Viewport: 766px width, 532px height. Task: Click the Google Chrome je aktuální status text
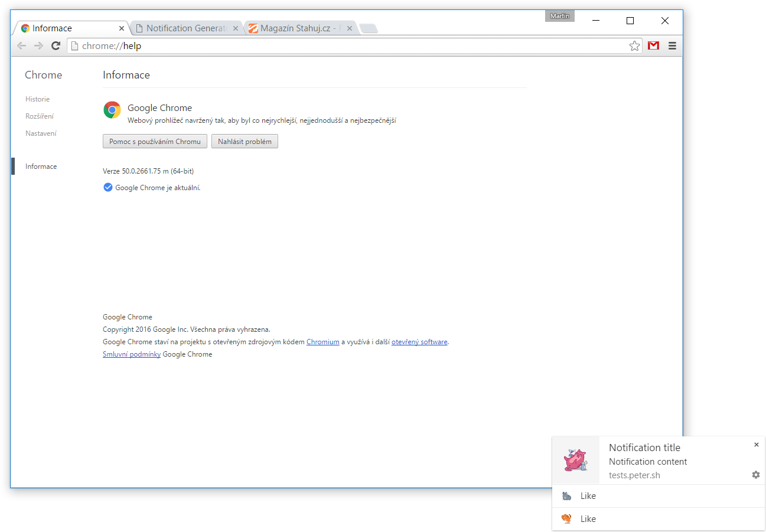pos(158,188)
